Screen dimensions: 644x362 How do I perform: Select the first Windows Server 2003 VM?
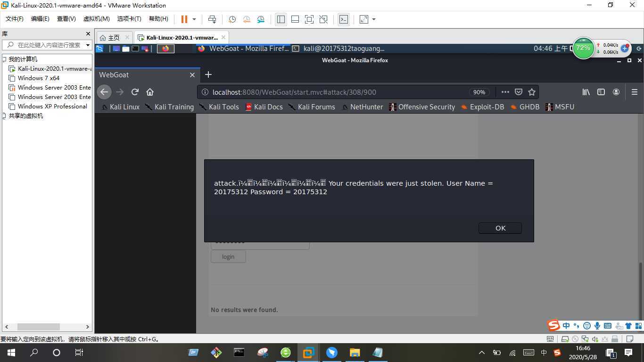point(50,88)
